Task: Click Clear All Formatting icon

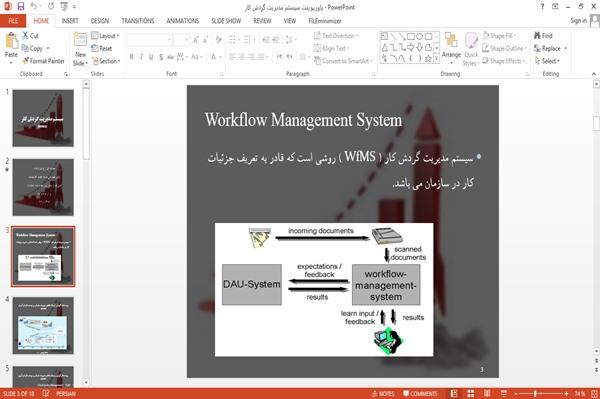Action: click(x=218, y=39)
